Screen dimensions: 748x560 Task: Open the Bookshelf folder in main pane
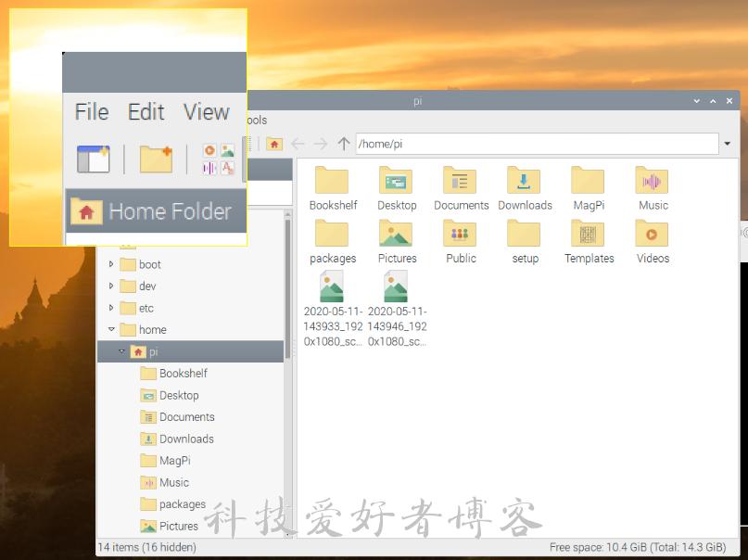(333, 188)
